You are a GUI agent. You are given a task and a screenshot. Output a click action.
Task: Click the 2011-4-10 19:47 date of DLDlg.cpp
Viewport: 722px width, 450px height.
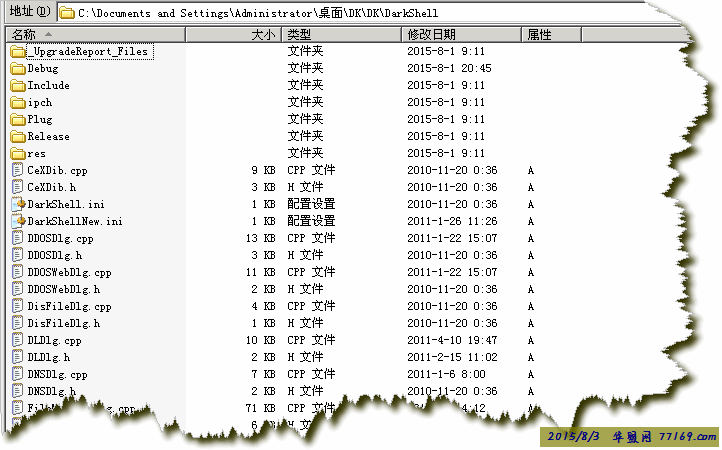pyautogui.click(x=452, y=341)
